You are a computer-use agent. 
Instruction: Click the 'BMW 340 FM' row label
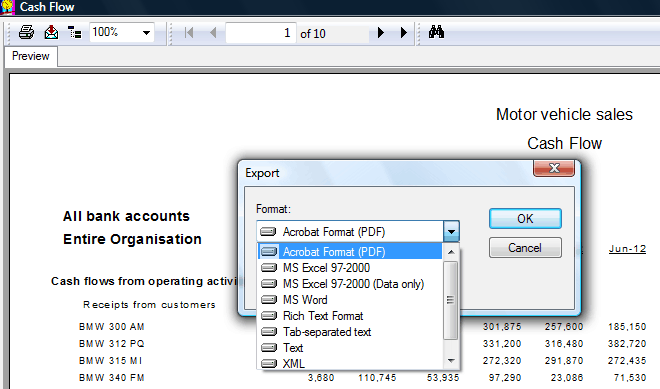coord(112,378)
